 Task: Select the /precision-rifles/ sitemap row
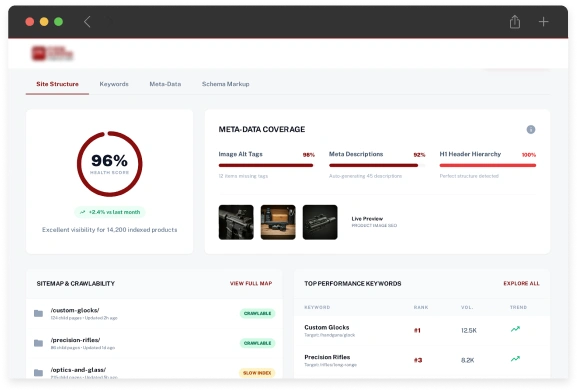click(x=154, y=343)
